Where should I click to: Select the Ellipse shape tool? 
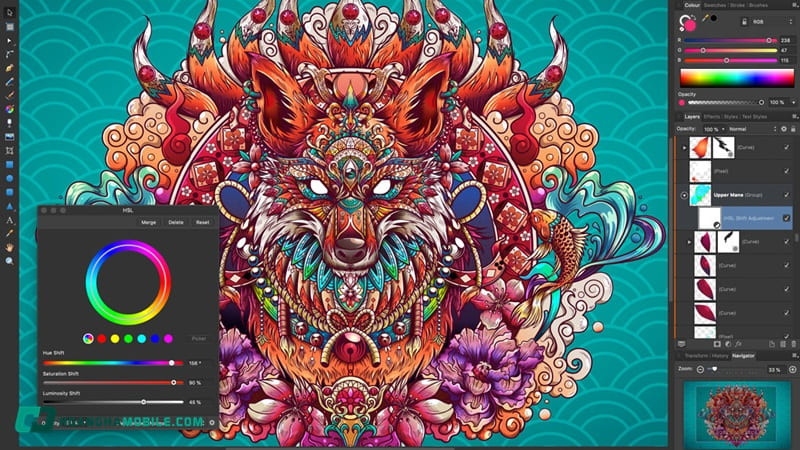pos(9,177)
